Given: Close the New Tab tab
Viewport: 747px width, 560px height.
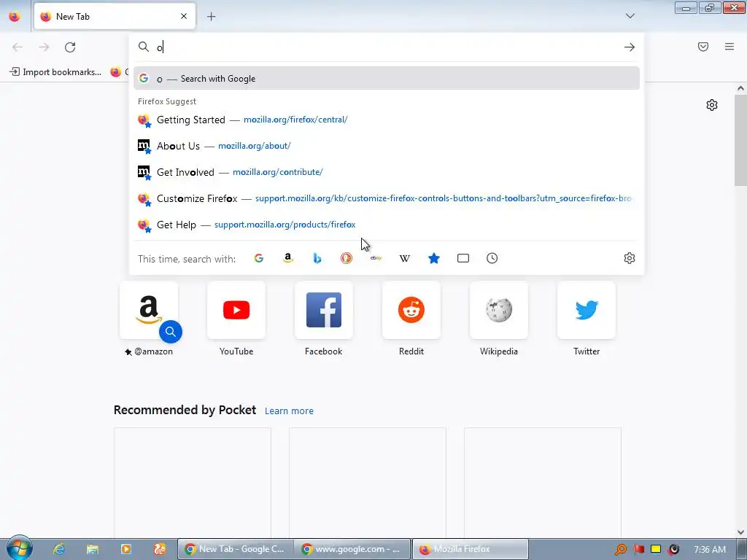Looking at the screenshot, I should pos(184,16).
